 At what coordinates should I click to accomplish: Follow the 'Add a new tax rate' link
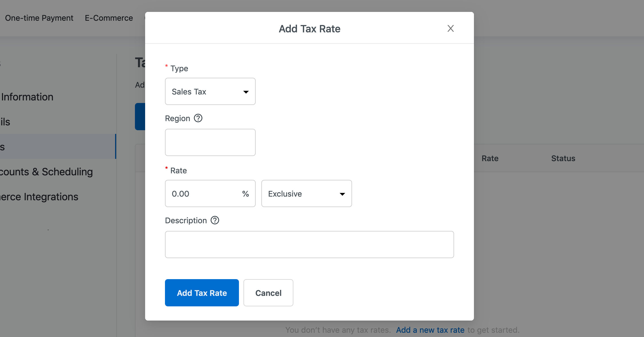coord(430,330)
